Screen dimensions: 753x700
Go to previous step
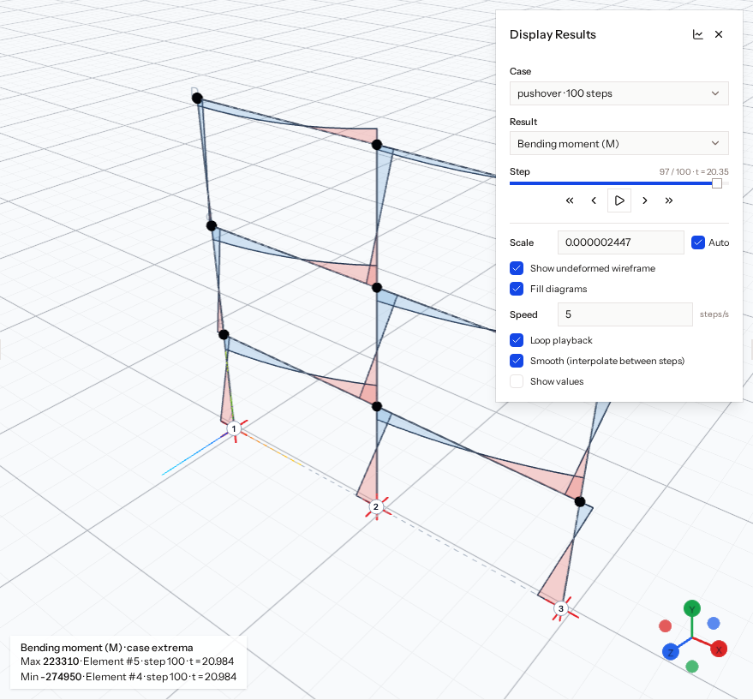(x=594, y=200)
